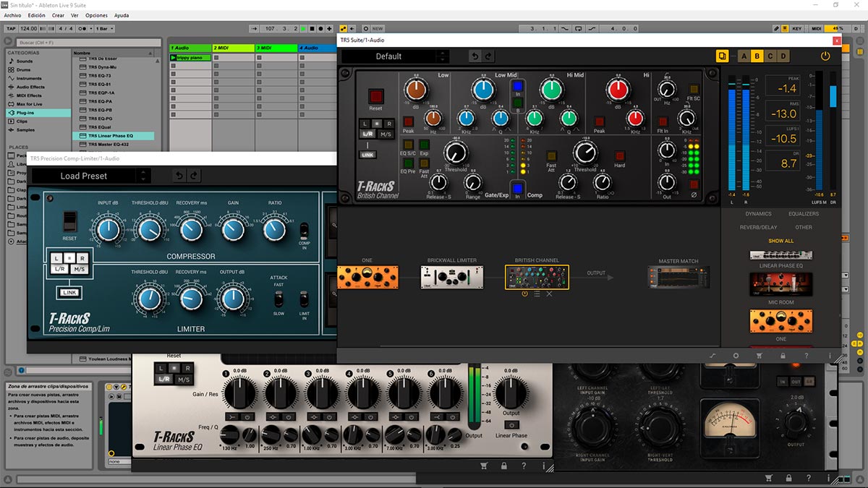Click the cart icon in Linear Phase EQ footer
Screen dimensions: 868x488
pos(484,466)
